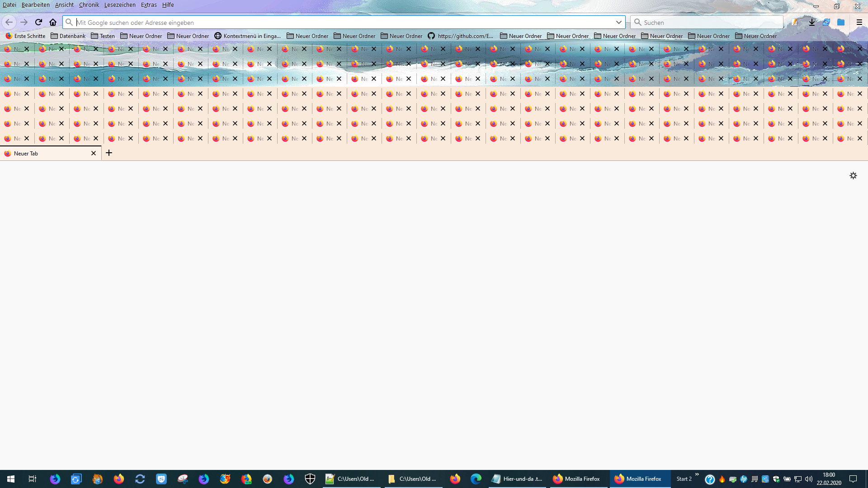The height and width of the screenshot is (488, 868).
Task: Expand the address bar history dropdown
Action: [618, 22]
